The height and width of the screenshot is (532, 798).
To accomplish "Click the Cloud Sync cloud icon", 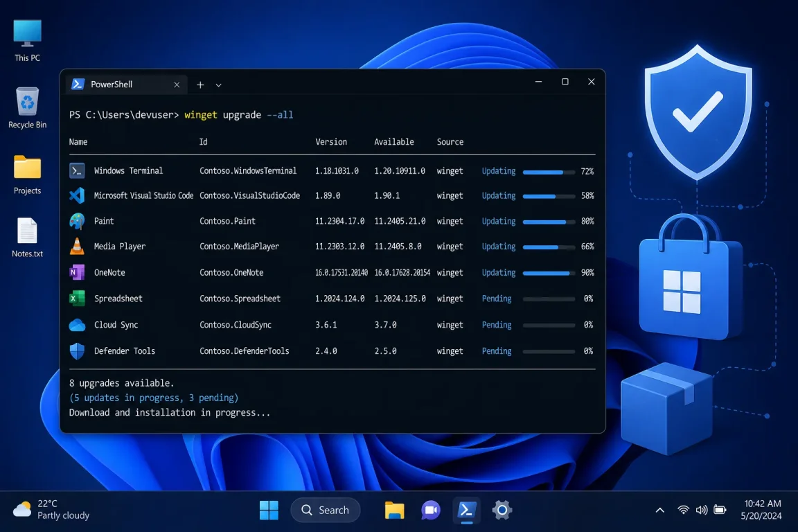I will tap(77, 325).
